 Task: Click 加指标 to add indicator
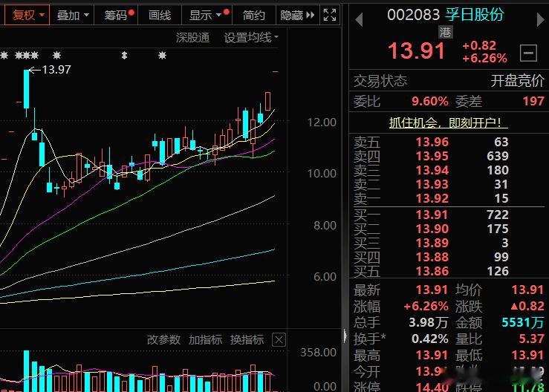(x=205, y=339)
